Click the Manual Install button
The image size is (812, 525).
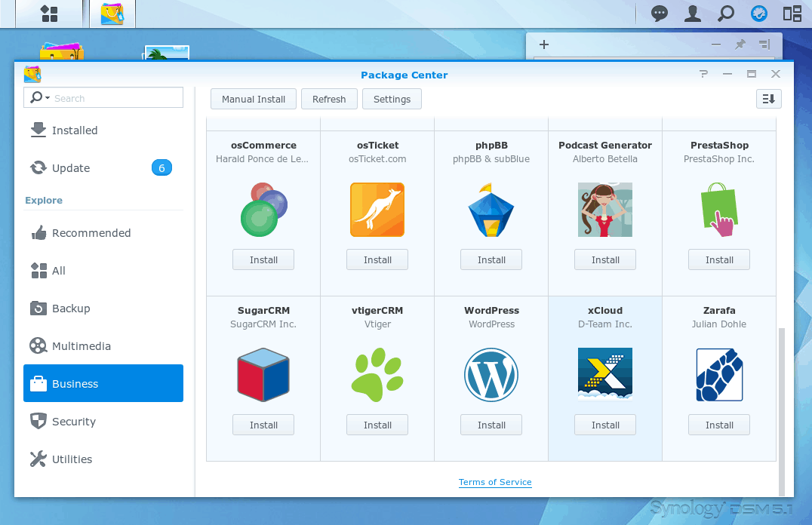point(254,99)
